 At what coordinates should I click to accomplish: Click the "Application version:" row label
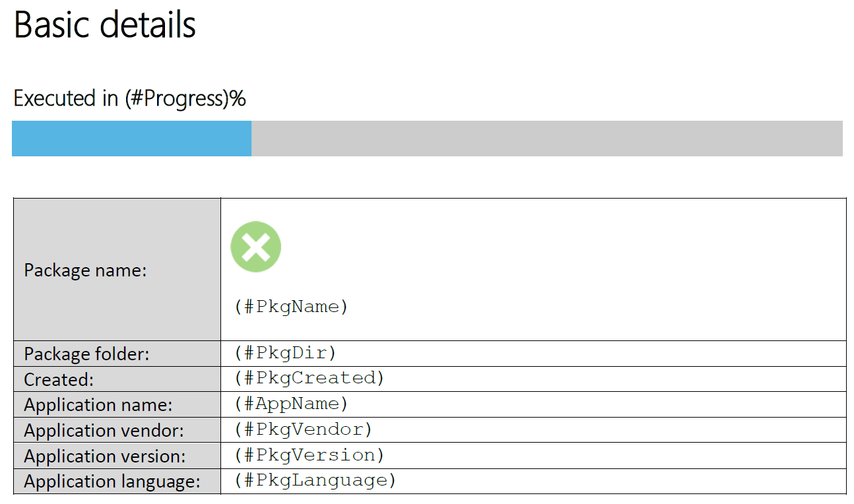pos(105,457)
